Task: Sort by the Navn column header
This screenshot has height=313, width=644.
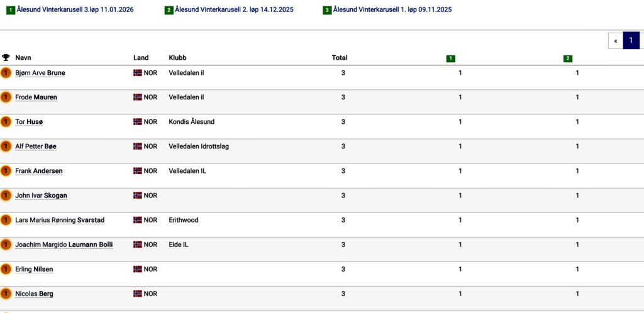Action: tap(23, 58)
